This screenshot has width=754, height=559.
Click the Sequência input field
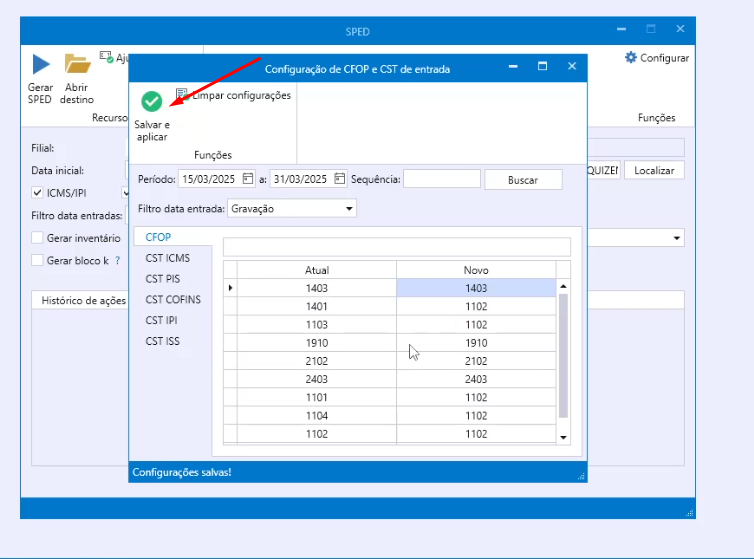point(441,179)
